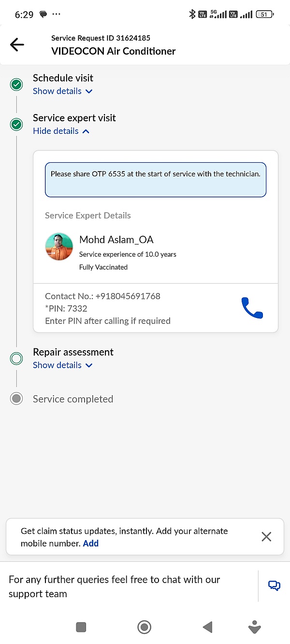The image size is (290, 644).
Task: Tap the back arrow icon
Action: point(17,45)
